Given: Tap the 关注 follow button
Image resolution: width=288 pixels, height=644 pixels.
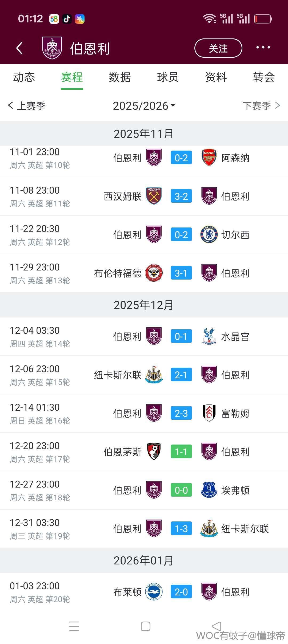Looking at the screenshot, I should 218,48.
